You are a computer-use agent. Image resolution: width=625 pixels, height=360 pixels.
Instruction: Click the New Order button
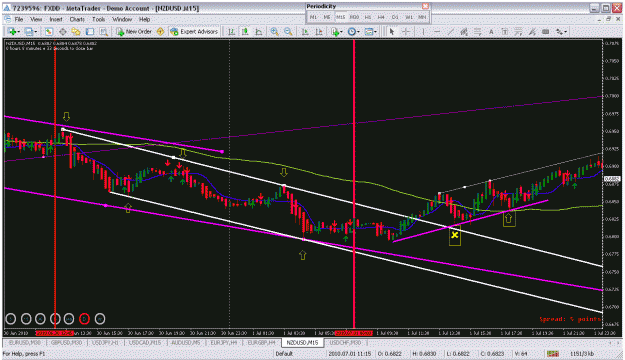pyautogui.click(x=134, y=31)
